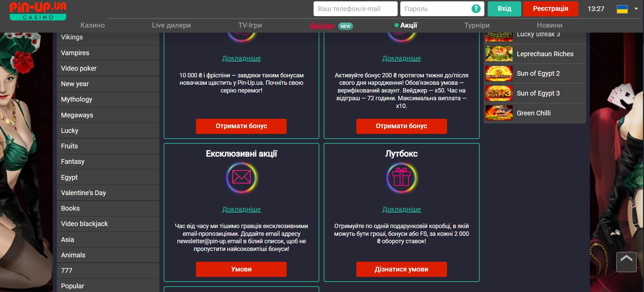Select the Video blackjack category
644x292 pixels.
pyautogui.click(x=108, y=224)
